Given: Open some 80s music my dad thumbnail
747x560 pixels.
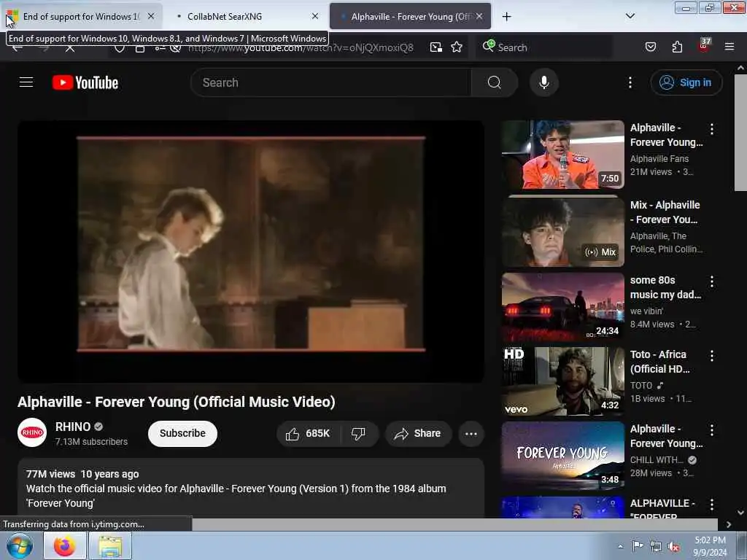Looking at the screenshot, I should click(562, 307).
